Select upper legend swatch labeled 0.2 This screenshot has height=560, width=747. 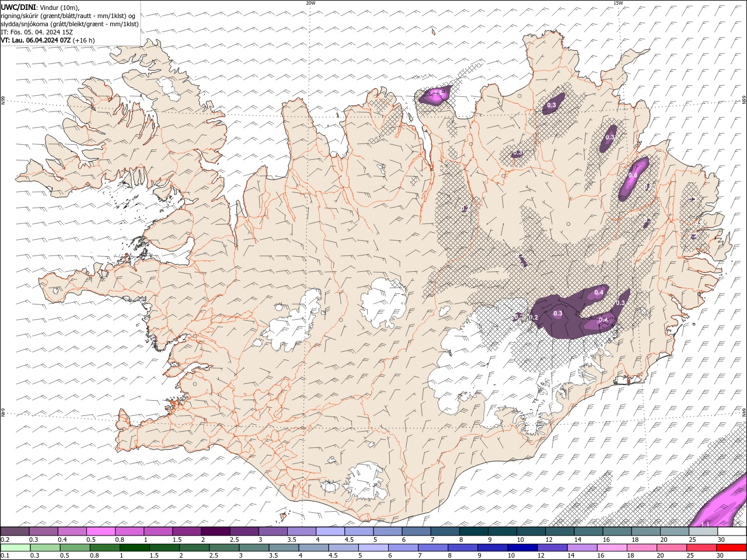[15, 531]
